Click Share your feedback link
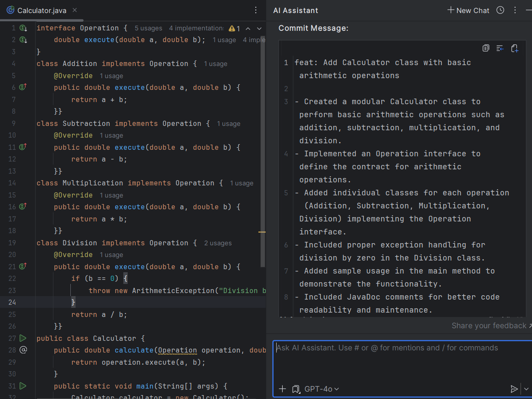 tap(489, 326)
